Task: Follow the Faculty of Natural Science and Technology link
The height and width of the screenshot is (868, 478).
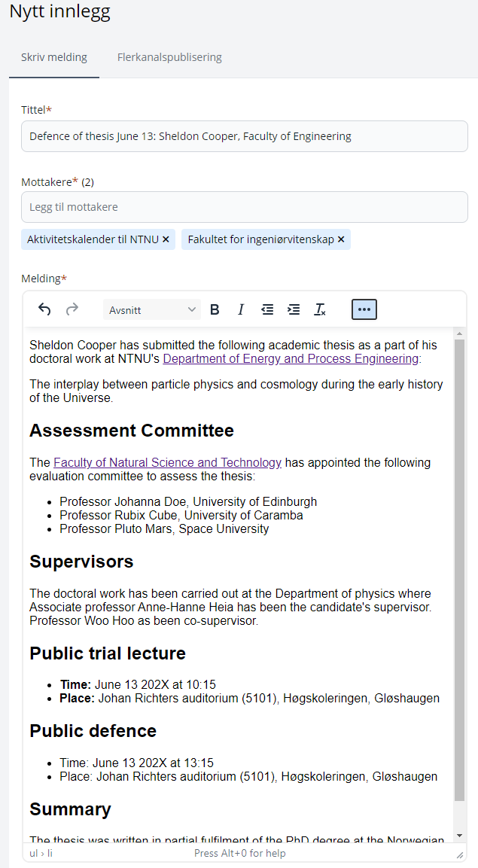Action: pos(167,462)
